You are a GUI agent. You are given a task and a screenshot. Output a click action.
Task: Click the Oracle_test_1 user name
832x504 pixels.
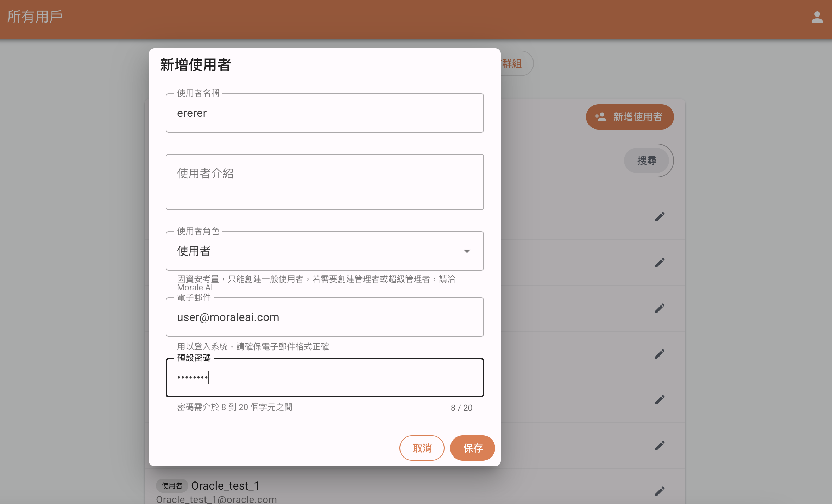225,486
